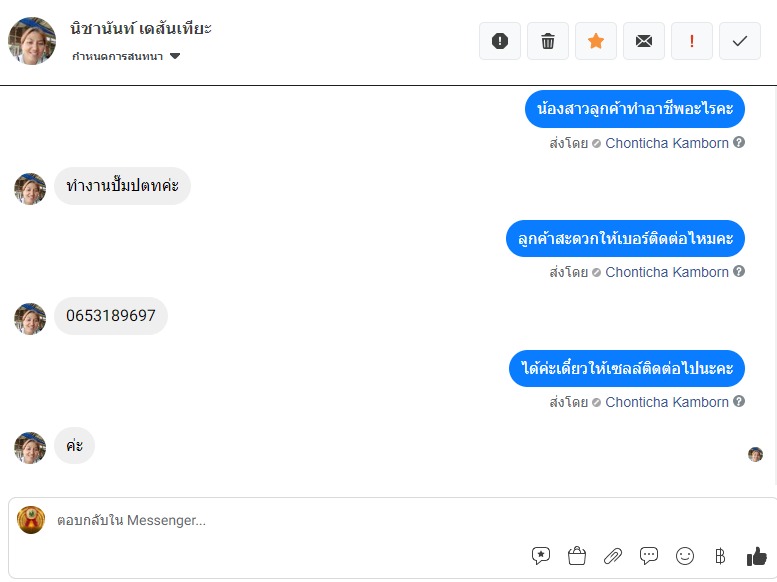
Task: Toggle the orange follow-up star
Action: 596,41
